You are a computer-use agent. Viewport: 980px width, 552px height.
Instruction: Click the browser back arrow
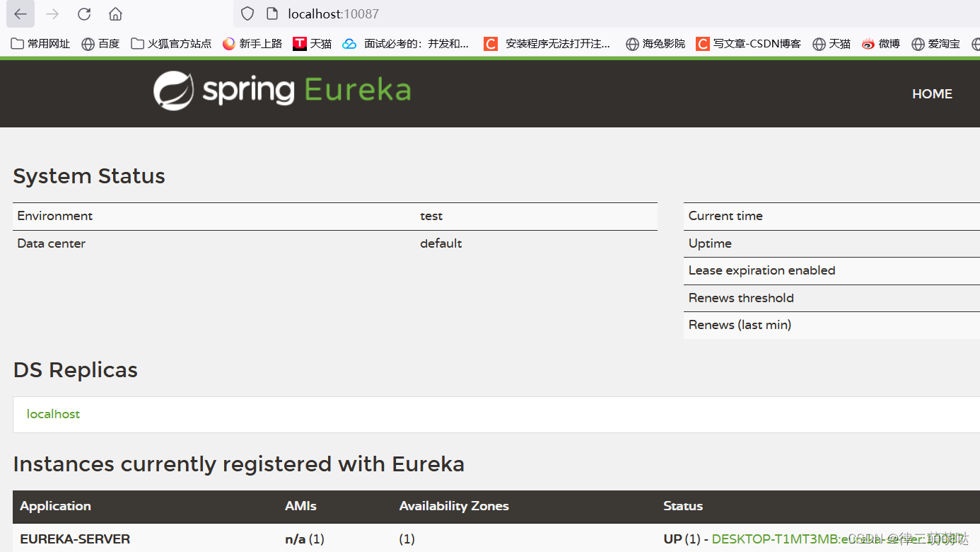pyautogui.click(x=19, y=13)
